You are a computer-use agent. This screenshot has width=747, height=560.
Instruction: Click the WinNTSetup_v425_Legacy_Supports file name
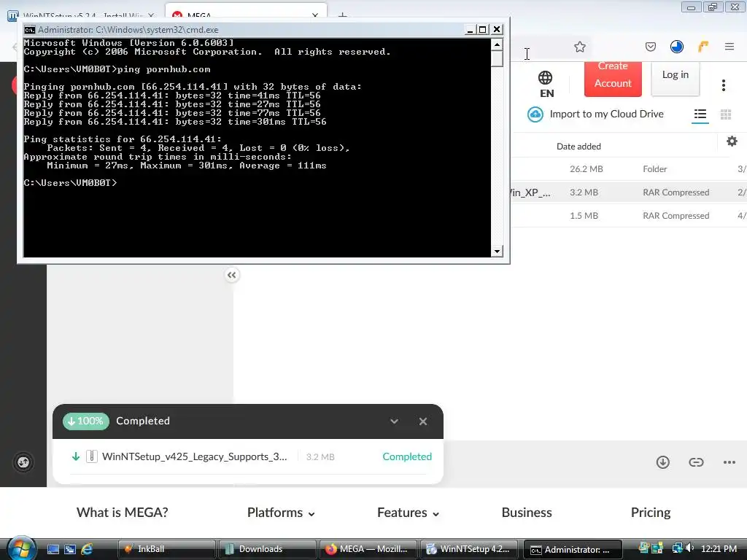pos(194,456)
